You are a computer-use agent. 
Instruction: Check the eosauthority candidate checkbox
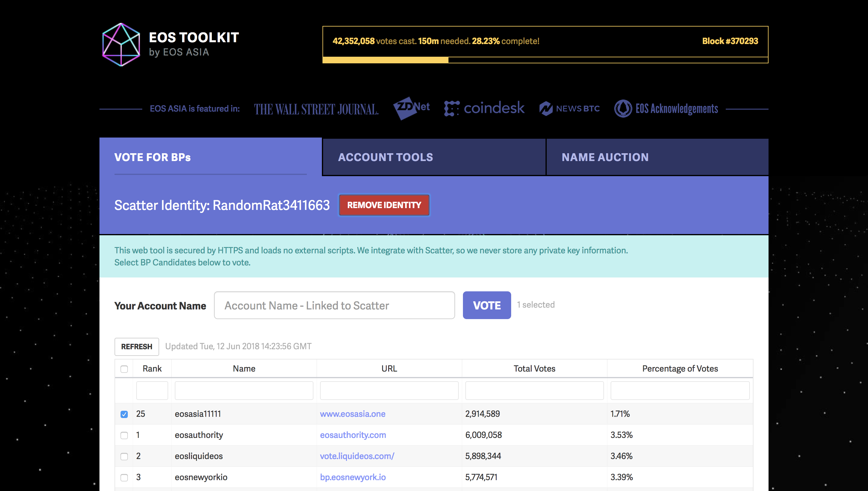[x=124, y=436]
